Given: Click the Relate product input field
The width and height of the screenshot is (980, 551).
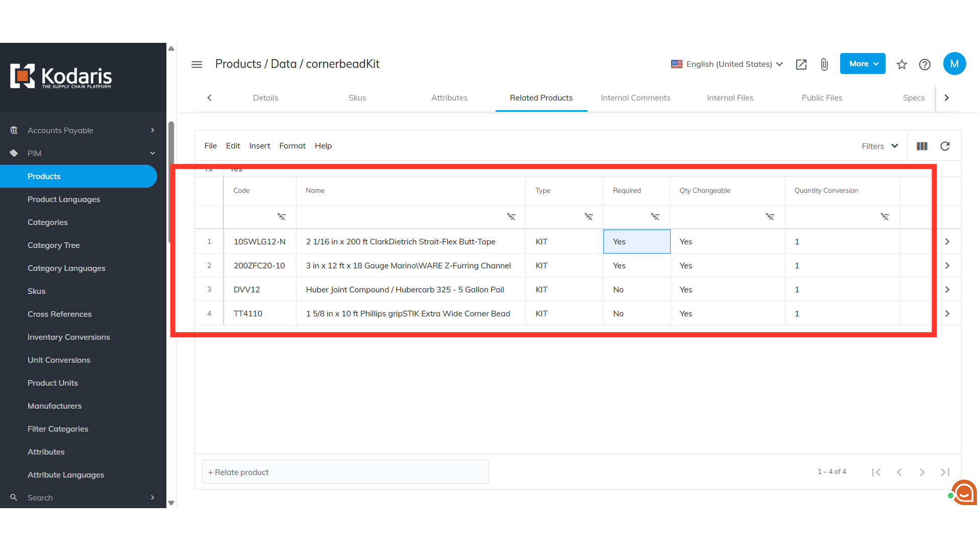Looking at the screenshot, I should pyautogui.click(x=346, y=472).
